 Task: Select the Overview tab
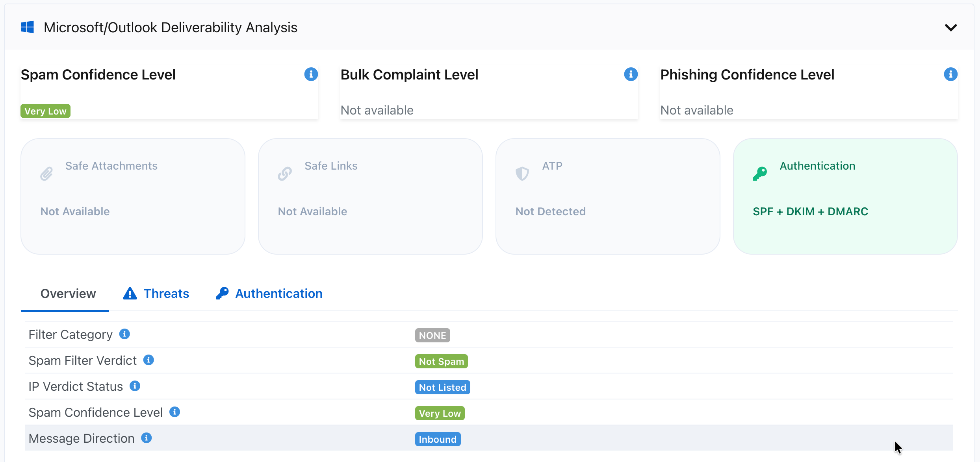coord(68,293)
